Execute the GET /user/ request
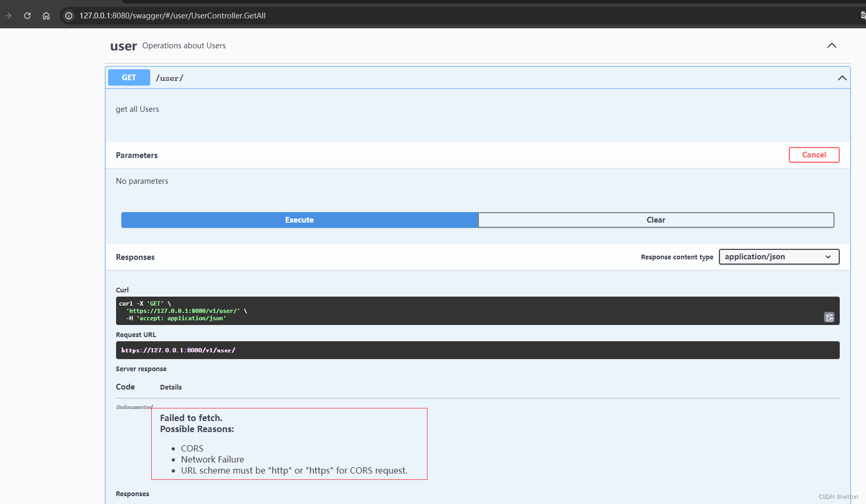The image size is (866, 504). (299, 220)
